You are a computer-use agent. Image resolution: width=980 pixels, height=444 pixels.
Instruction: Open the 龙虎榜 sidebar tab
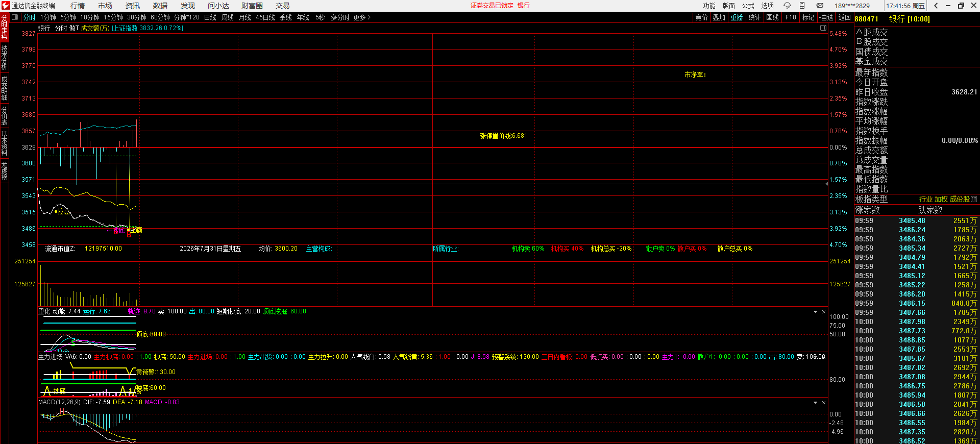[x=4, y=171]
